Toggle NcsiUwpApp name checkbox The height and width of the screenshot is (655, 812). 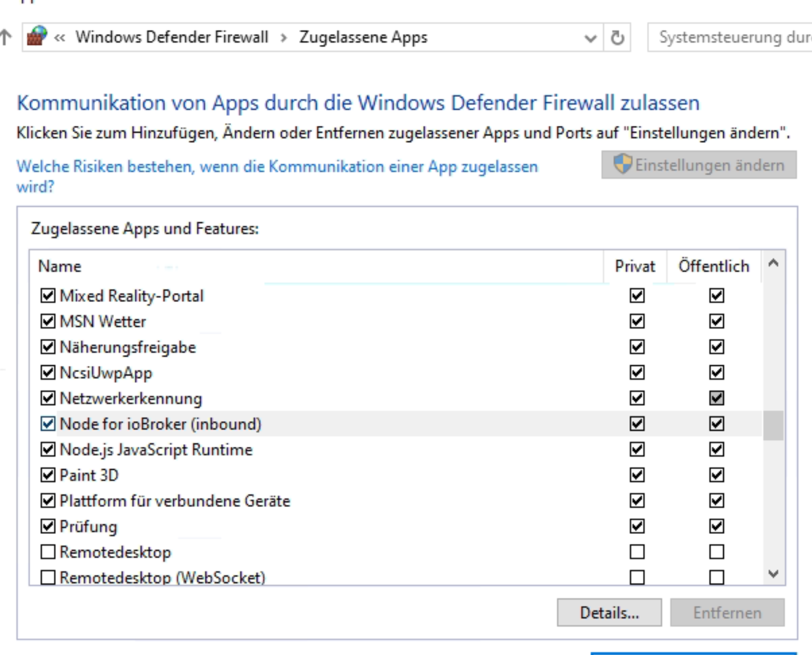47,372
